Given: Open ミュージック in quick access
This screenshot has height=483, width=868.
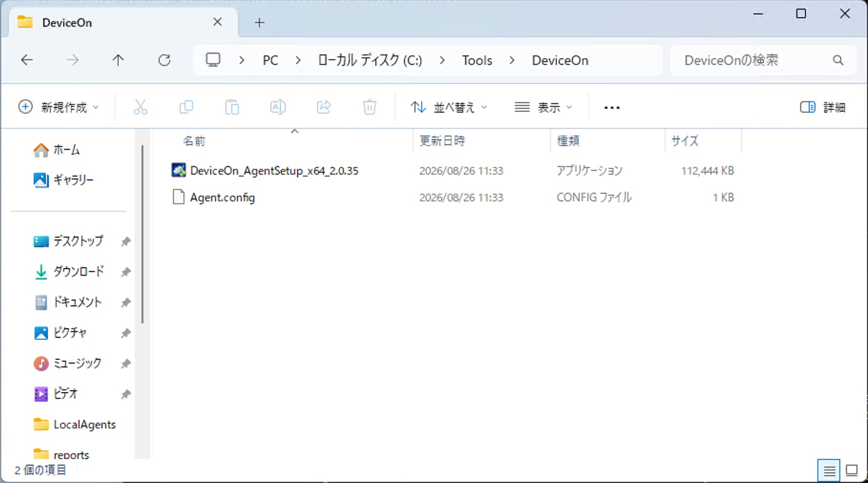Looking at the screenshot, I should pyautogui.click(x=67, y=363).
